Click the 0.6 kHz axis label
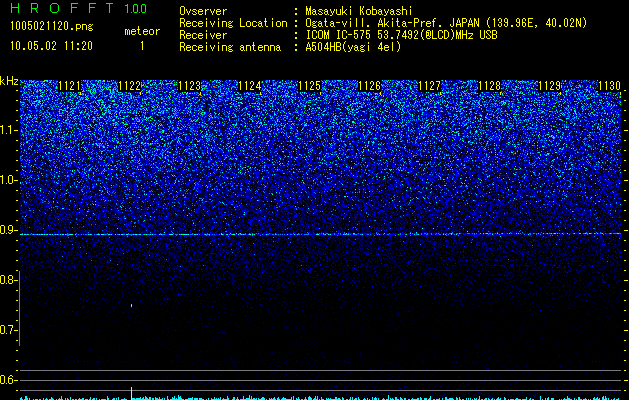The height and width of the screenshot is (400, 629). 7,380
